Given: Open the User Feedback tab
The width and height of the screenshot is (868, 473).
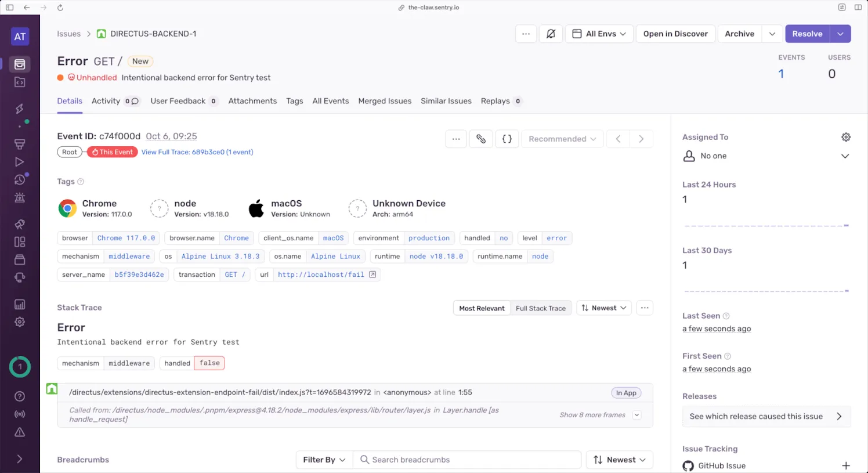Looking at the screenshot, I should tap(178, 101).
